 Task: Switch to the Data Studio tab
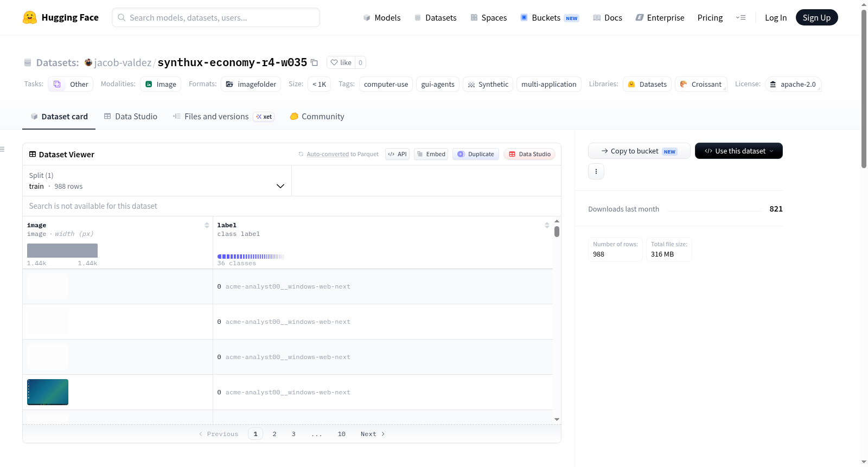[x=131, y=116]
